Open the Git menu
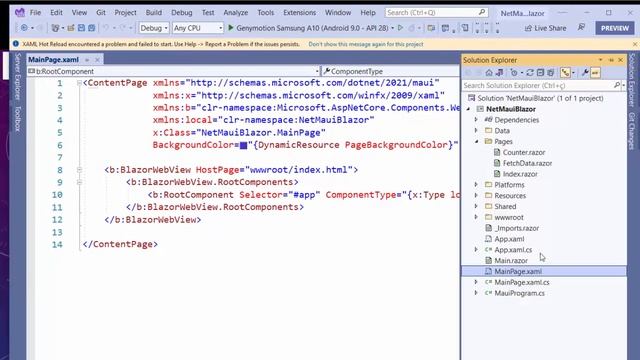The height and width of the screenshot is (360, 640). (101, 13)
